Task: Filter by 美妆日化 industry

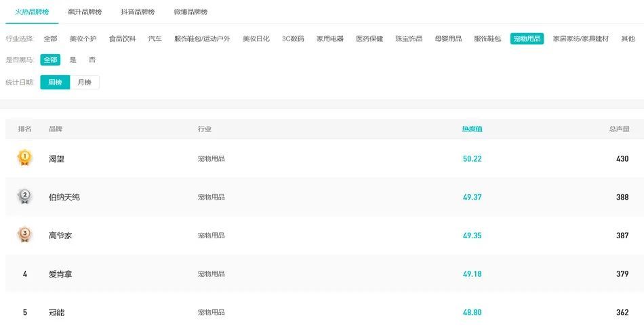Action: click(256, 39)
